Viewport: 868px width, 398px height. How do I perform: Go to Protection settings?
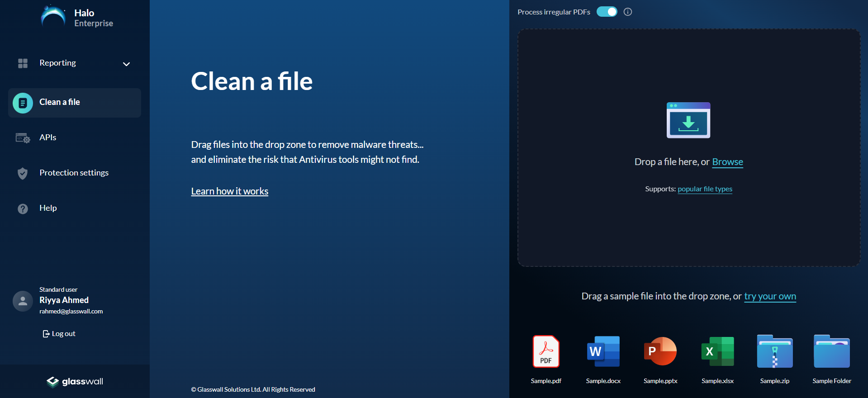click(x=74, y=173)
